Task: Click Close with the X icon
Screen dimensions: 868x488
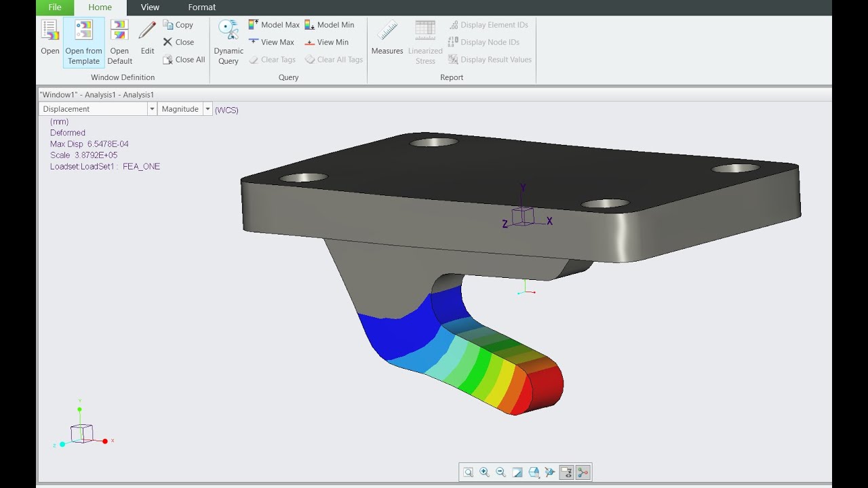Action: 178,42
